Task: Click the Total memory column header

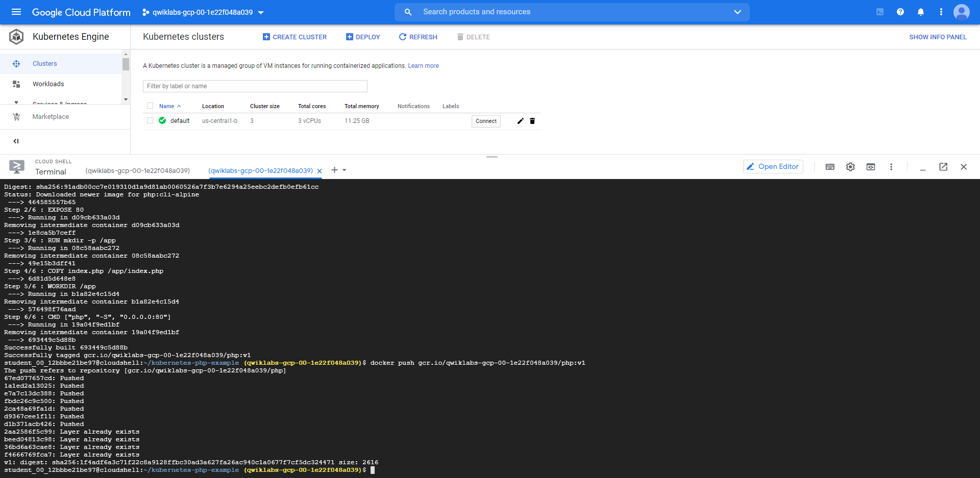Action: (x=362, y=106)
